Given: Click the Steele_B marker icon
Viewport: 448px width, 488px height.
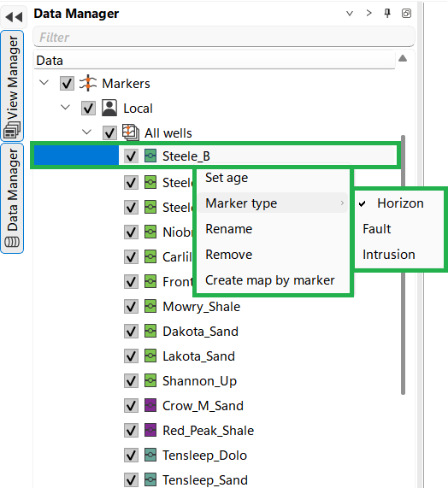Looking at the screenshot, I should (150, 156).
